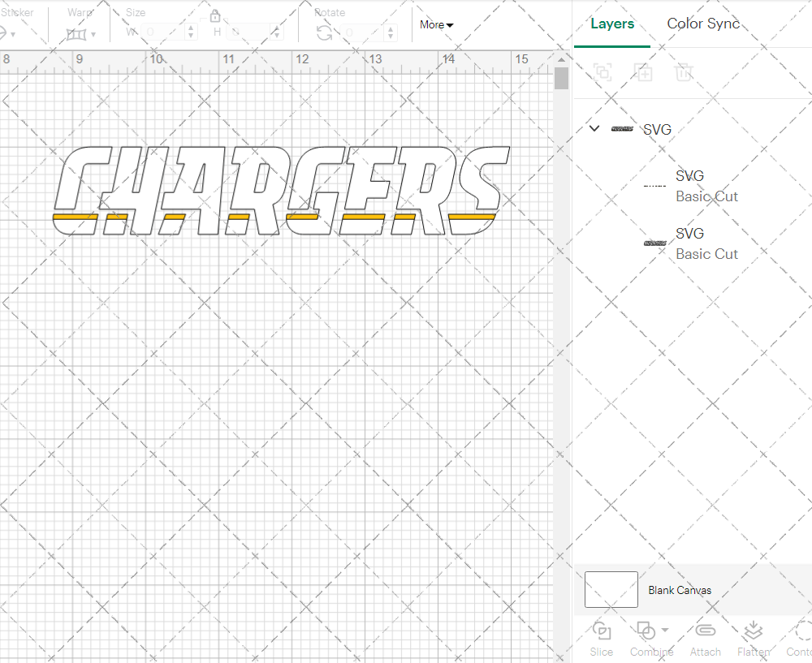This screenshot has height=663, width=812.
Task: Select the first SVG Basic Cut layer
Action: click(x=706, y=186)
